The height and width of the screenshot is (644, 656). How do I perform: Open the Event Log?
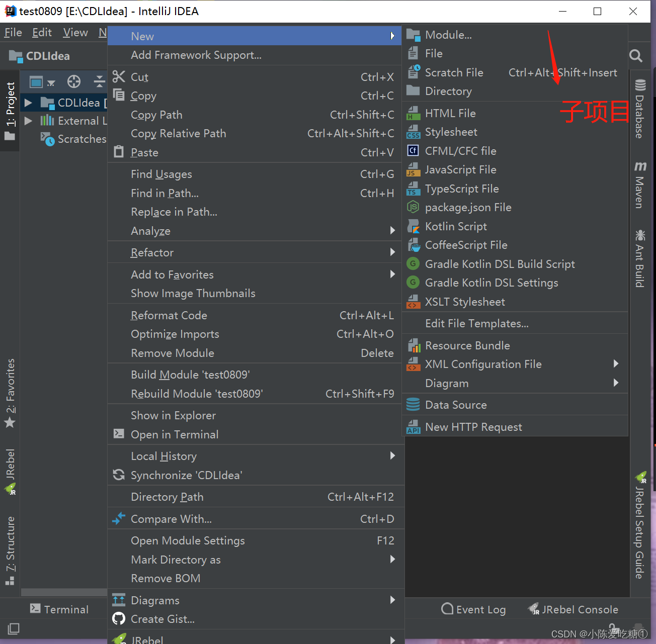tap(473, 609)
